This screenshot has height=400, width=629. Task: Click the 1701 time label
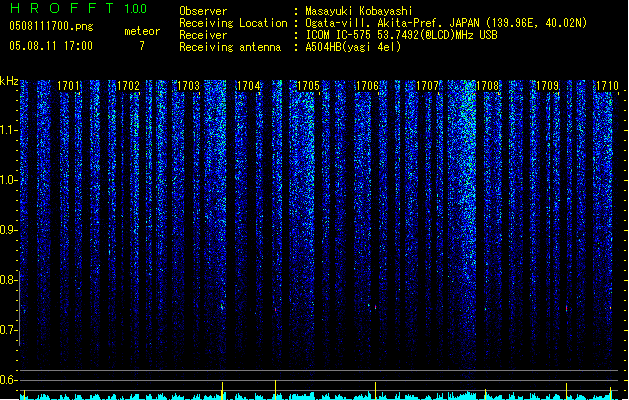tap(68, 86)
